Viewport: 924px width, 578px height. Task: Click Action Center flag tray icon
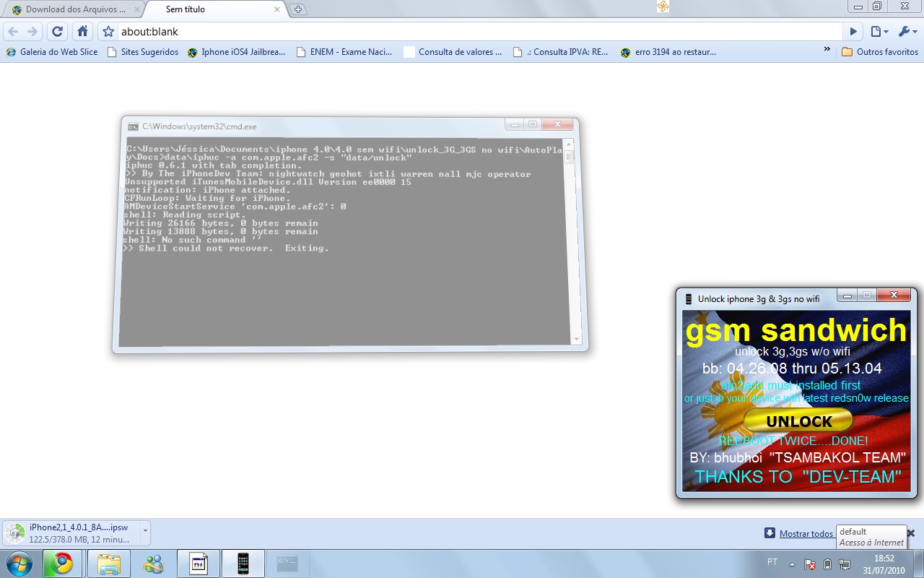(x=810, y=564)
